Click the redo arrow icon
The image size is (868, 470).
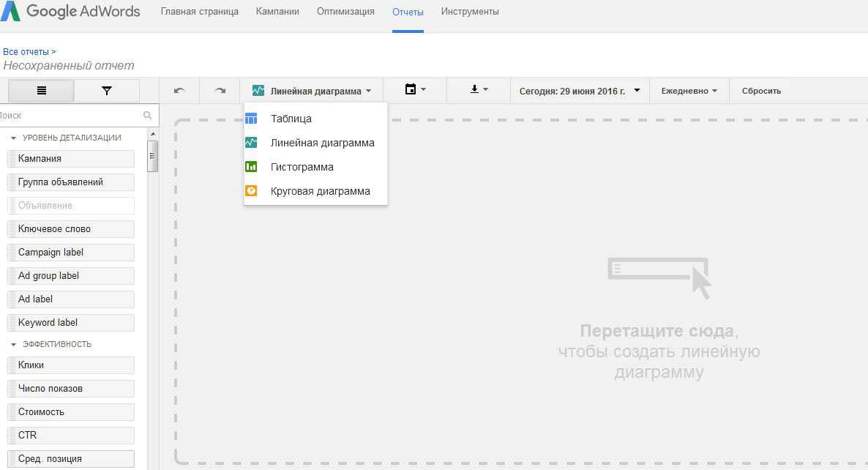click(220, 91)
